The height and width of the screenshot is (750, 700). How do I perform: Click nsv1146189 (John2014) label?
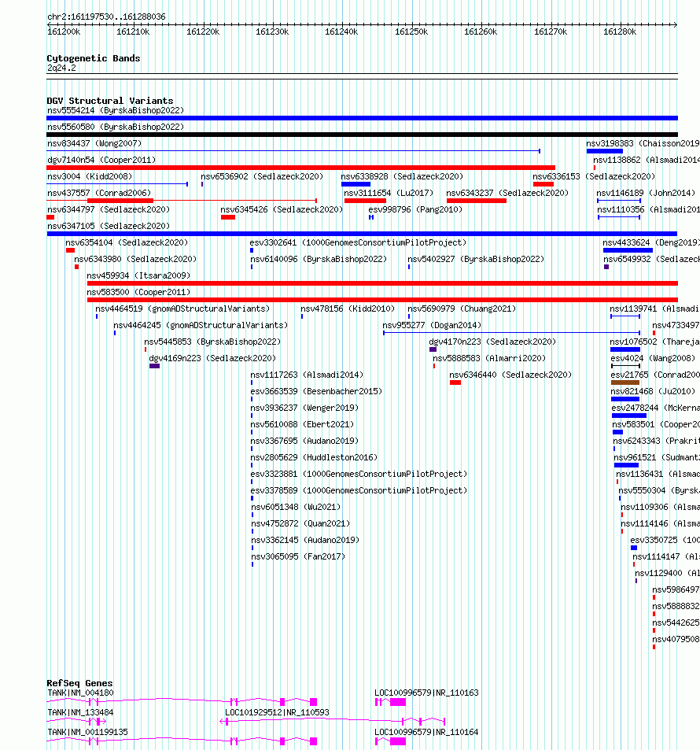click(646, 193)
